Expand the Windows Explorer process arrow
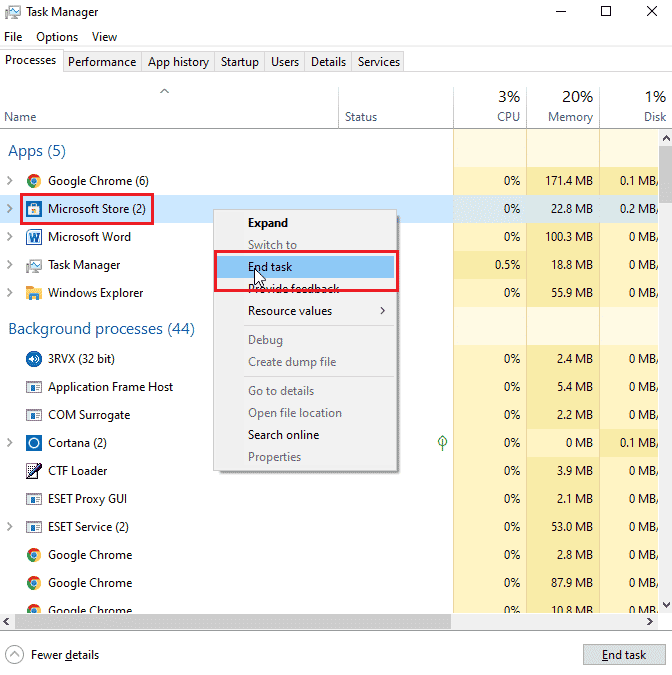The height and width of the screenshot is (675, 672). point(9,293)
